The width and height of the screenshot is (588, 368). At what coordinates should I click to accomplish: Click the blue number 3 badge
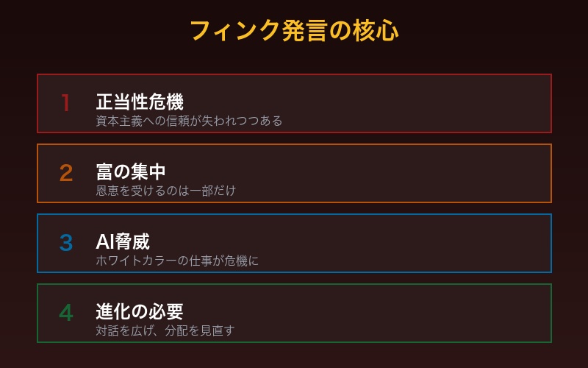(x=66, y=243)
